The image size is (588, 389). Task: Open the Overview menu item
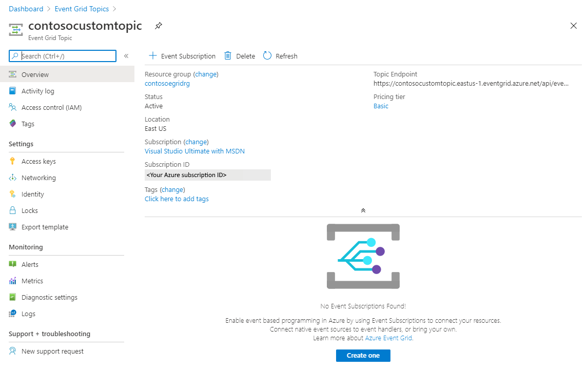[67, 74]
